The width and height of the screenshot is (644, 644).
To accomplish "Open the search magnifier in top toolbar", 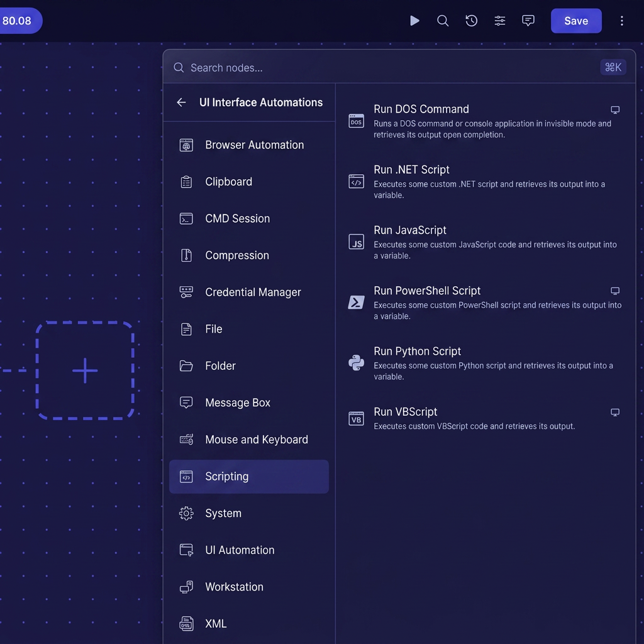I will (x=443, y=21).
